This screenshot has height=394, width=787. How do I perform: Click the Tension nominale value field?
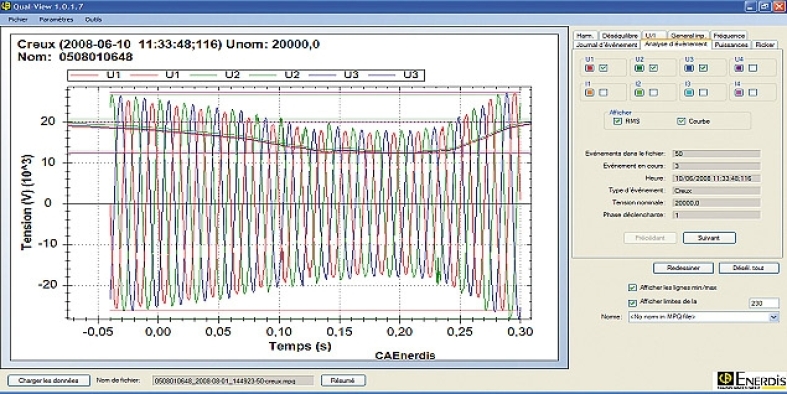pos(716,203)
